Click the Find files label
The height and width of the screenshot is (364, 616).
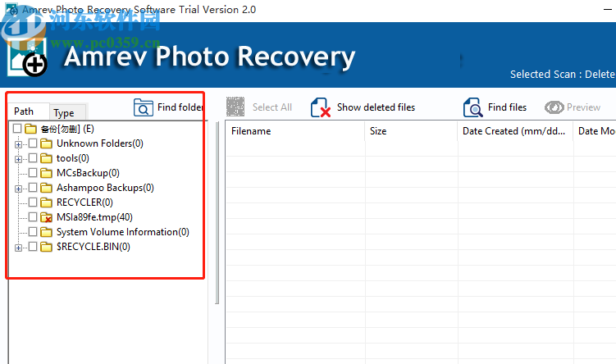point(507,107)
